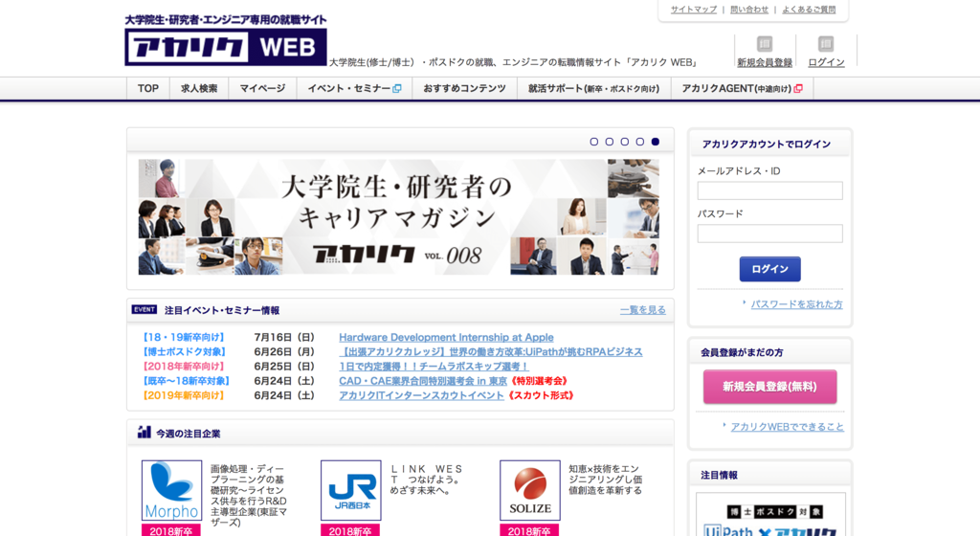Click the Morpho description starting 画像処理・ディープラーニング
Image resolution: width=980 pixels, height=536 pixels.
tap(249, 496)
